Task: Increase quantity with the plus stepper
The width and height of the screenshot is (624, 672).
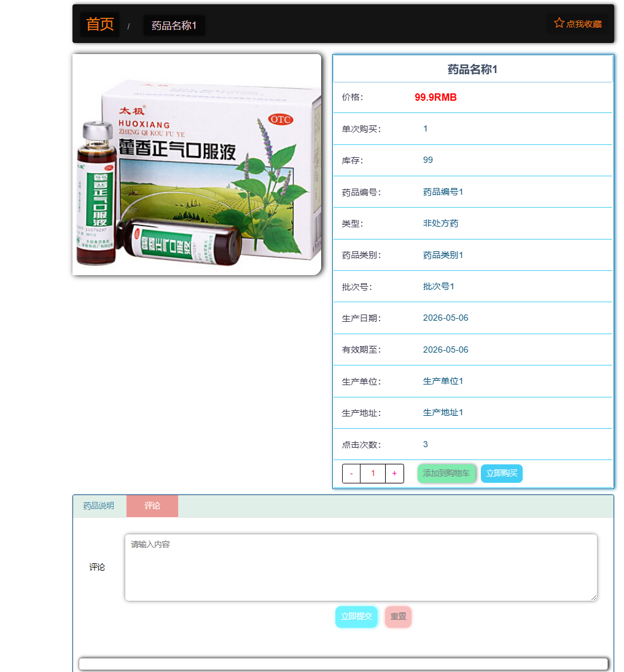Action: click(394, 473)
